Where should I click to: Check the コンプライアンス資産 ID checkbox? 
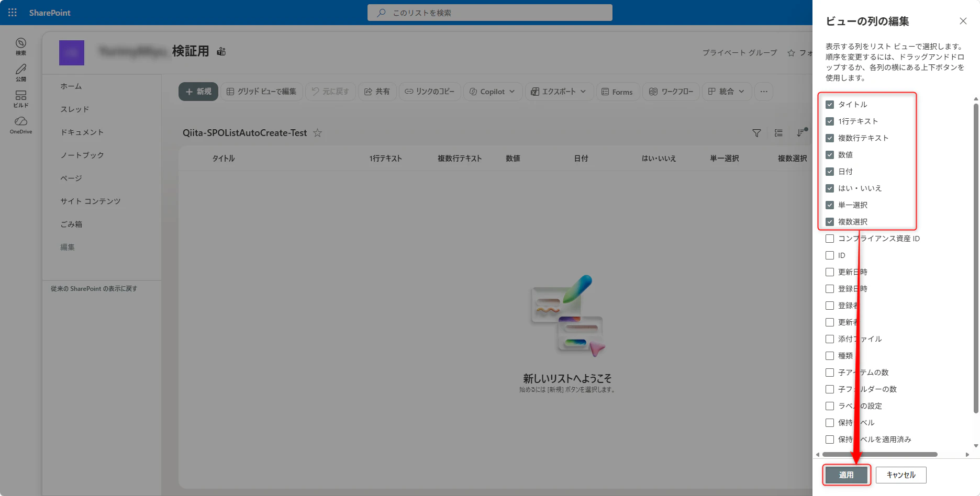coord(830,239)
